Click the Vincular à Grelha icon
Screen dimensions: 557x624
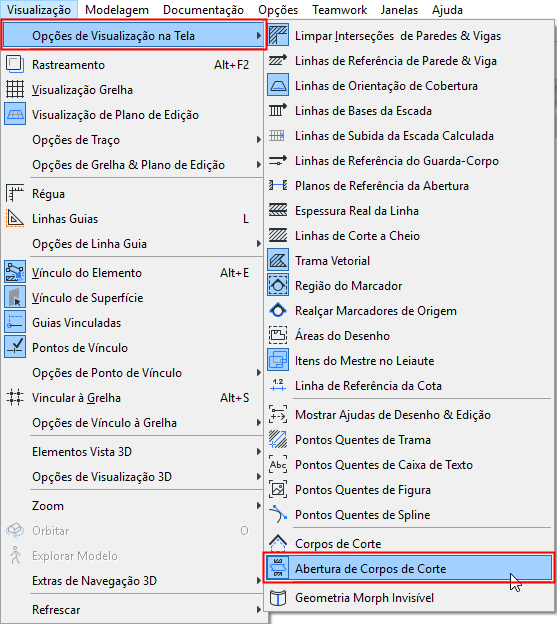(x=15, y=397)
